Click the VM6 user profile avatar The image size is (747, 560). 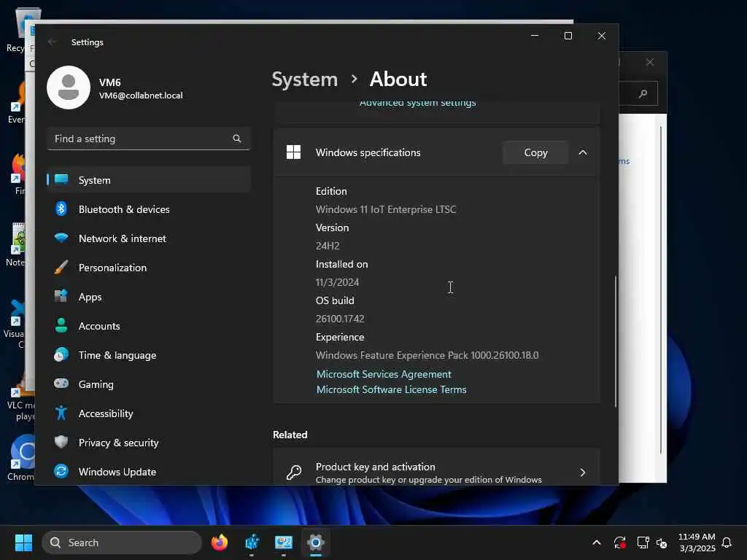pos(69,87)
